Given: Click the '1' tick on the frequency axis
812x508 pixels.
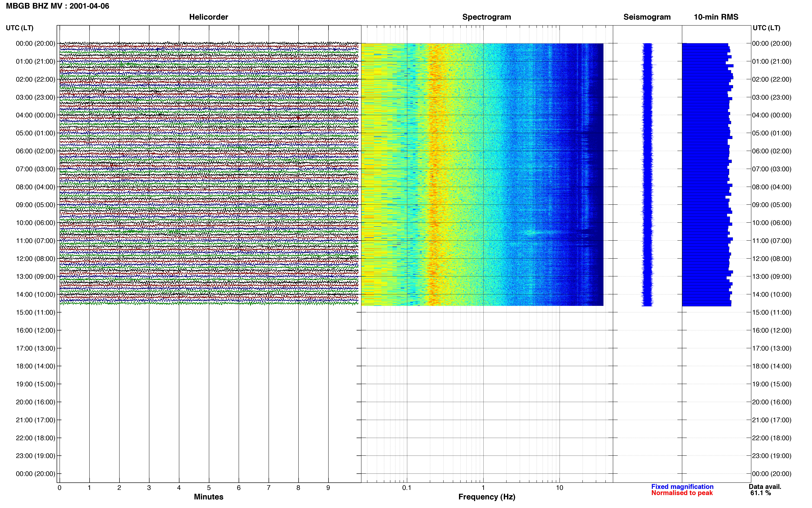Looking at the screenshot, I should click(x=483, y=488).
